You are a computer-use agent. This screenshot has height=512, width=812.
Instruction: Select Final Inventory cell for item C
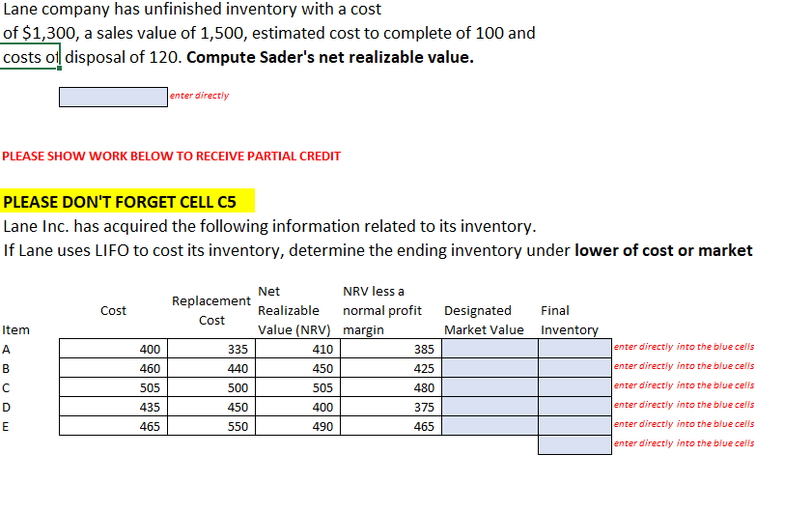(x=574, y=387)
